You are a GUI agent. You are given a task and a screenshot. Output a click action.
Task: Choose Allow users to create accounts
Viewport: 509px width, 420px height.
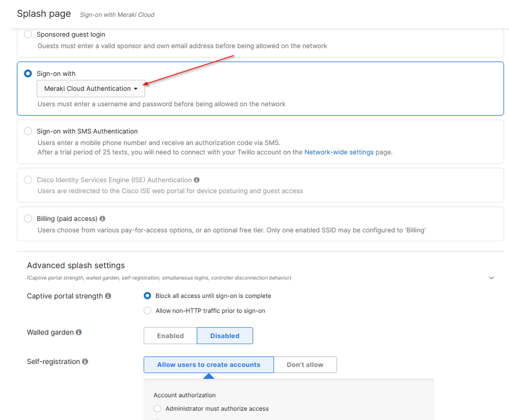(209, 365)
